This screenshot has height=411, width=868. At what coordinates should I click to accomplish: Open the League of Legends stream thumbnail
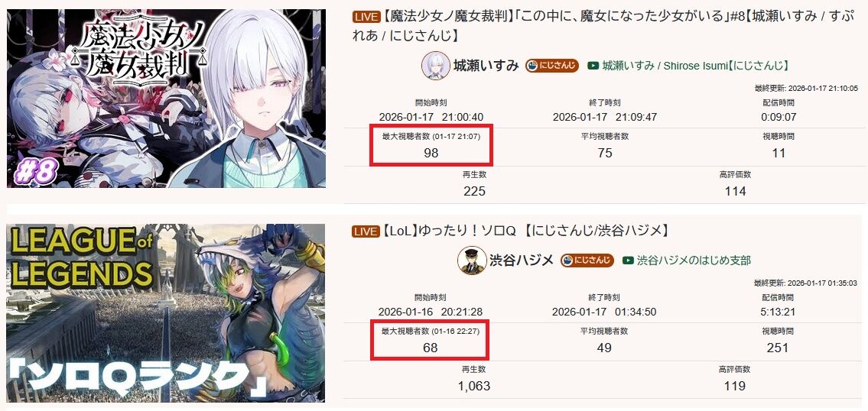click(166, 312)
